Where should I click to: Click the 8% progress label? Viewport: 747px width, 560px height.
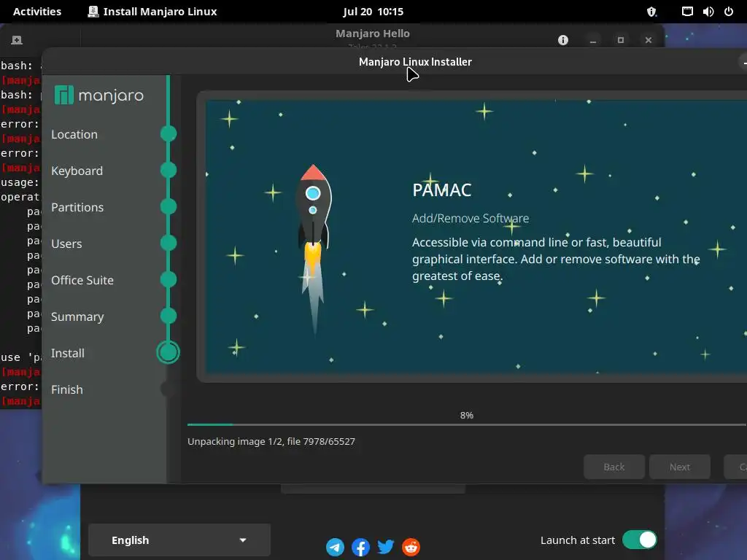[x=467, y=415]
